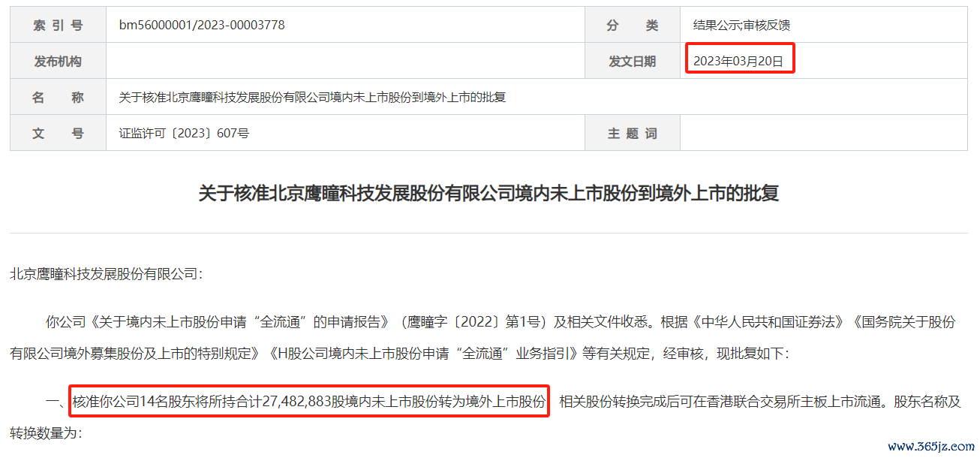Viewport: 980px width, 458px height.
Task: Click the 文号 label cell
Action: tap(58, 133)
